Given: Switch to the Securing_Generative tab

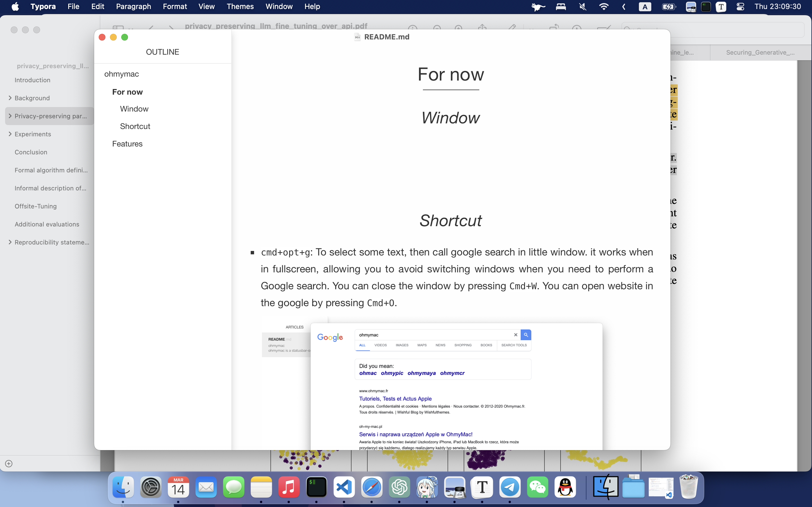Looking at the screenshot, I should (x=760, y=52).
